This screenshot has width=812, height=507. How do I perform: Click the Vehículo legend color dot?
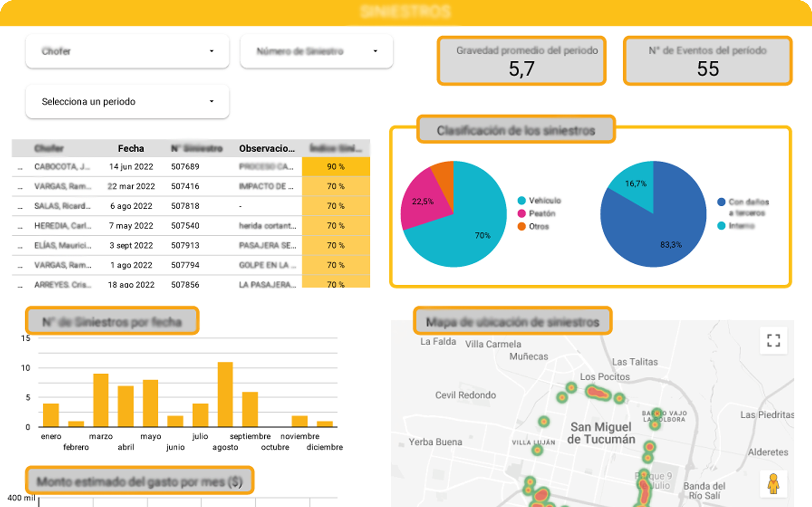coord(521,200)
